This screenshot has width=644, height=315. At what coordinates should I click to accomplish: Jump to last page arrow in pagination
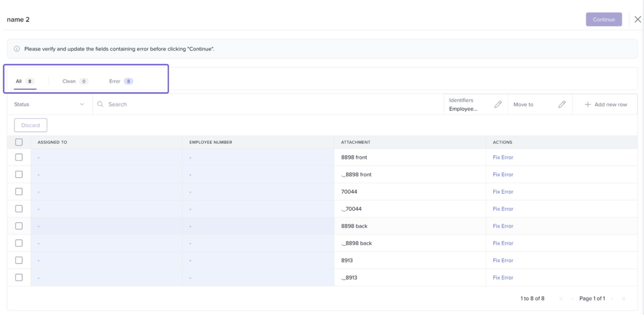point(623,299)
